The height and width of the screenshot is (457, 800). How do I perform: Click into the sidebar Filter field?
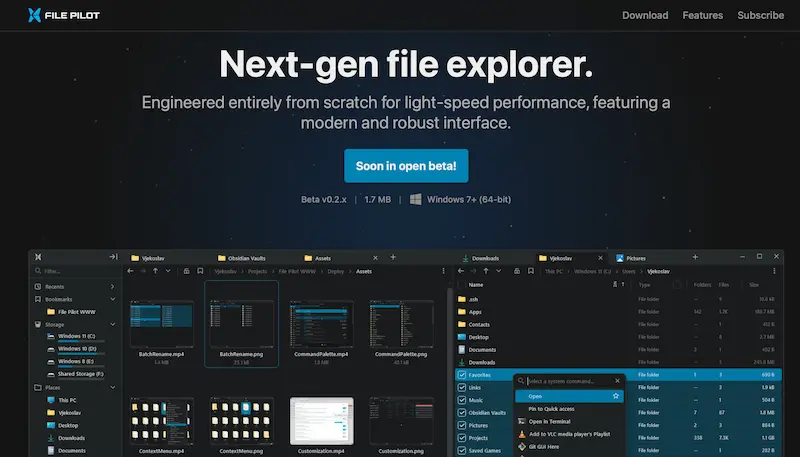(x=76, y=271)
